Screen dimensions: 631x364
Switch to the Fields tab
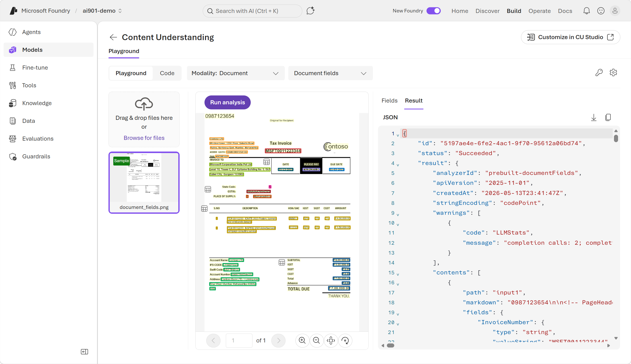pyautogui.click(x=389, y=101)
